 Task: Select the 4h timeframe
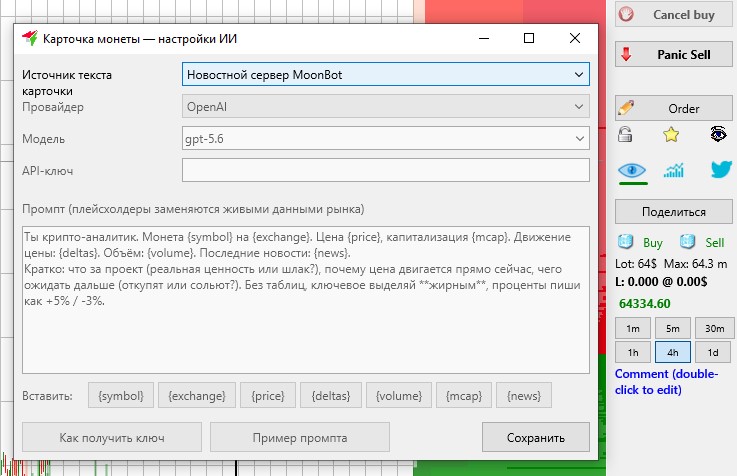(x=673, y=352)
